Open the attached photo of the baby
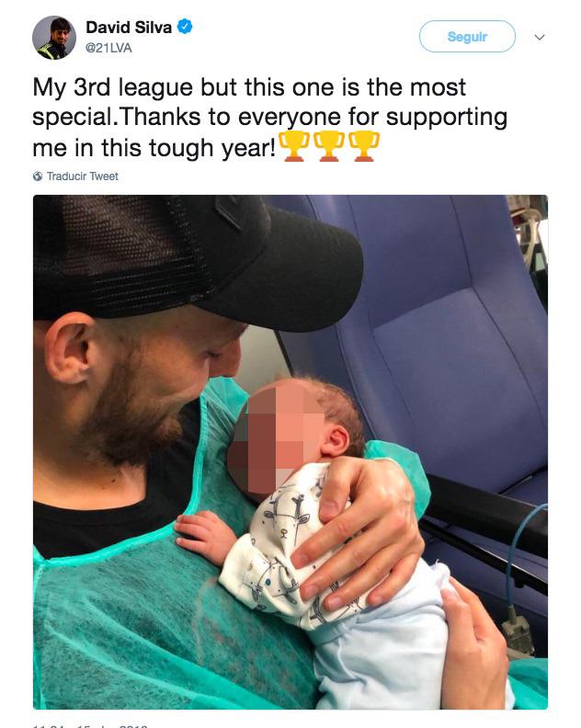This screenshot has width=581, height=728. (x=290, y=451)
